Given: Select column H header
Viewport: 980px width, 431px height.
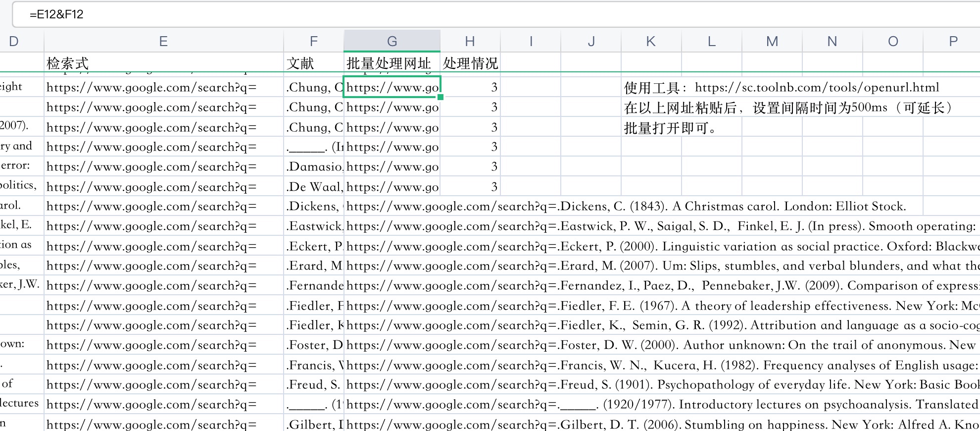Looking at the screenshot, I should [x=470, y=41].
